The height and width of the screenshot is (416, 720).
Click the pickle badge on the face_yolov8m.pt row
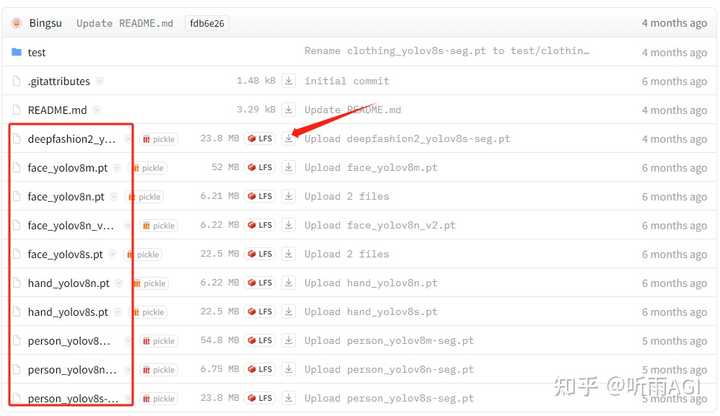click(x=149, y=168)
